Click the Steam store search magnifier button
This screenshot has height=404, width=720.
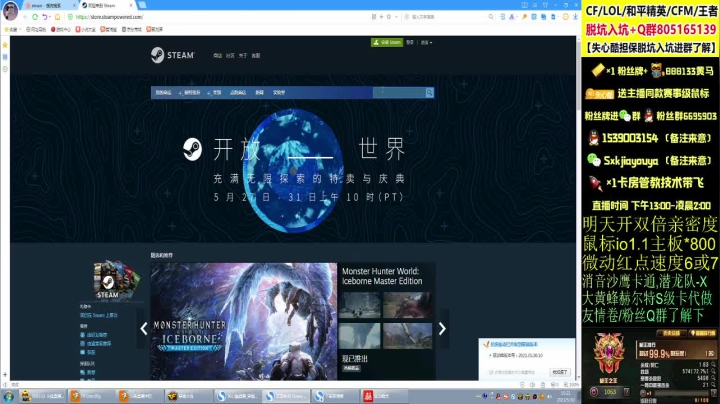(x=429, y=93)
